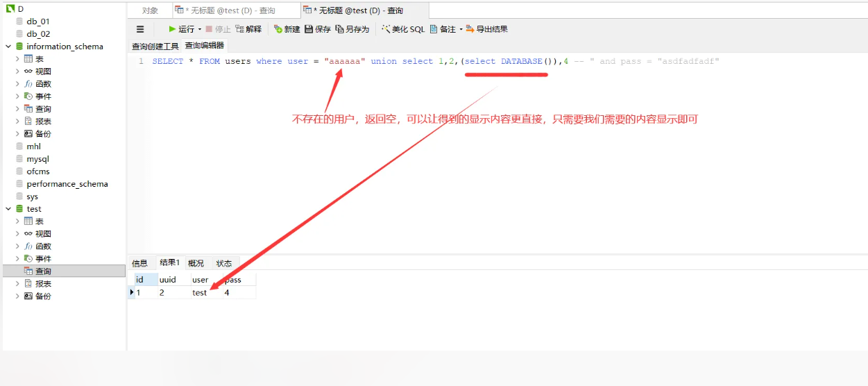Expand 事件 under information_schema

(x=17, y=96)
